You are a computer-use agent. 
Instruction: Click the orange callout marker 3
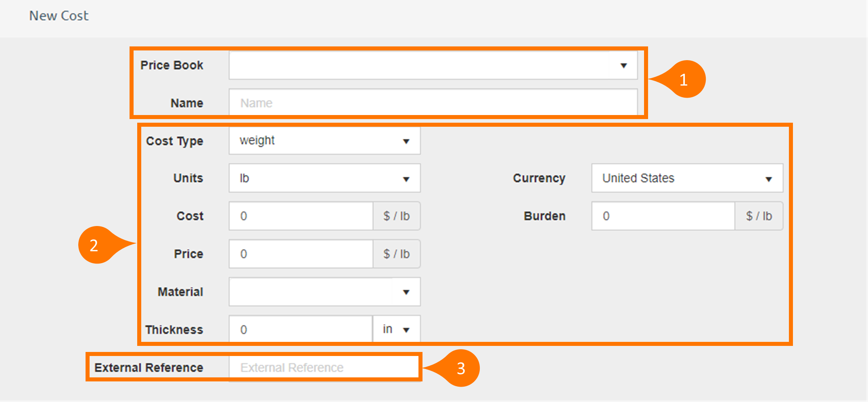461,368
